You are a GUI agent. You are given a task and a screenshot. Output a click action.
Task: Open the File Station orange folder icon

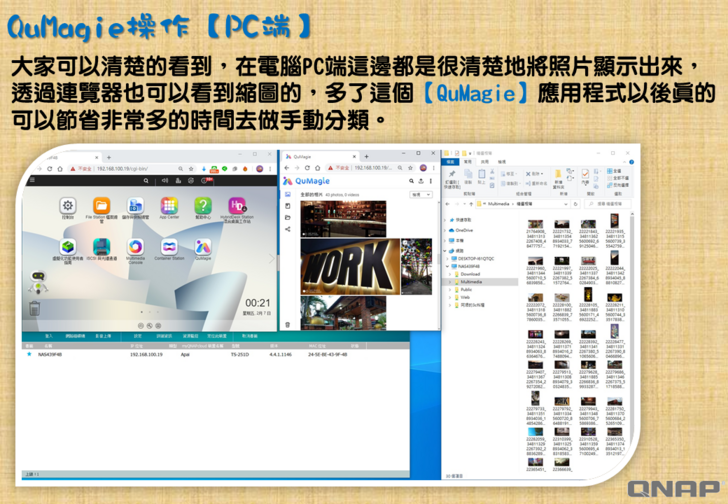[x=101, y=206]
